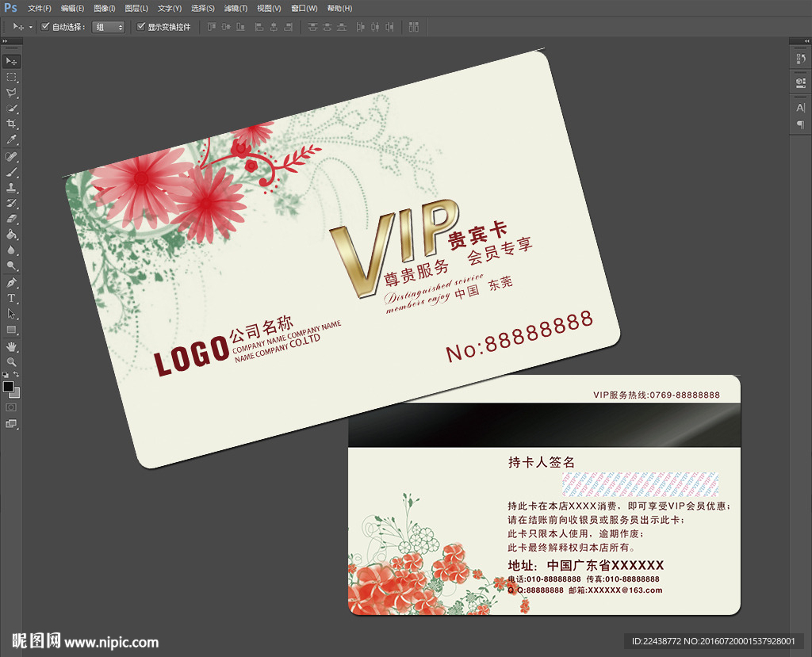
Task: Open the Help menu 帮助(H)
Action: (339, 8)
